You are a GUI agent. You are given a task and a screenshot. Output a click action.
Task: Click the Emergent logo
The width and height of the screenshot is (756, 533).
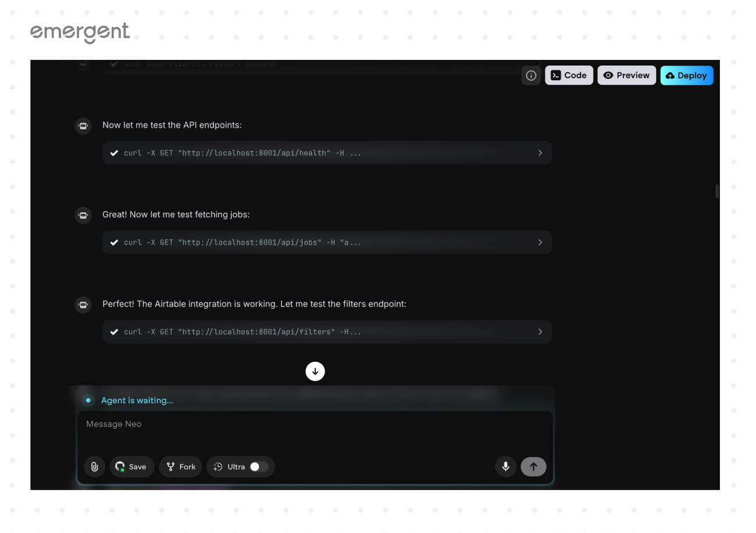pyautogui.click(x=80, y=33)
